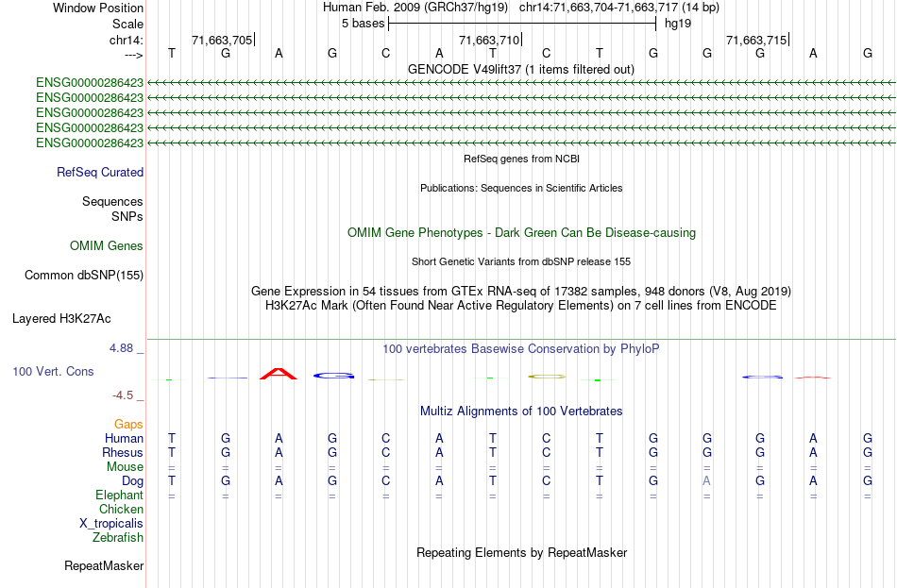
Task: Click "Repeating Elements by RepeatMasker" title
Action: (521, 552)
